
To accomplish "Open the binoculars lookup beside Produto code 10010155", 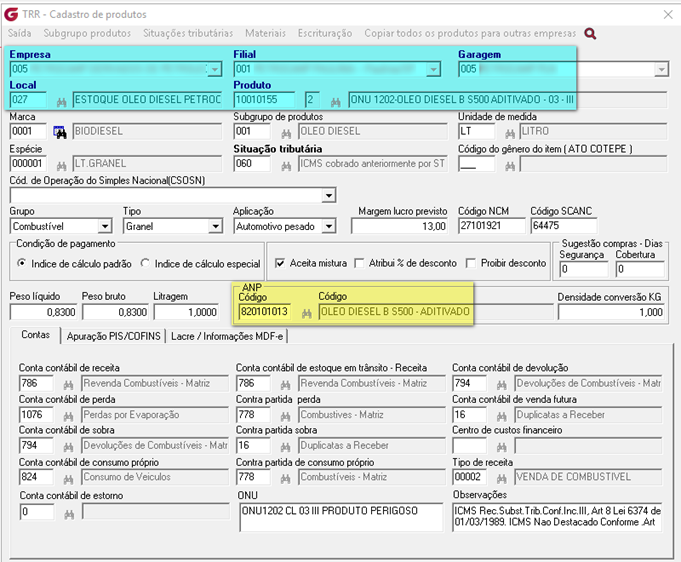I will tap(335, 102).
